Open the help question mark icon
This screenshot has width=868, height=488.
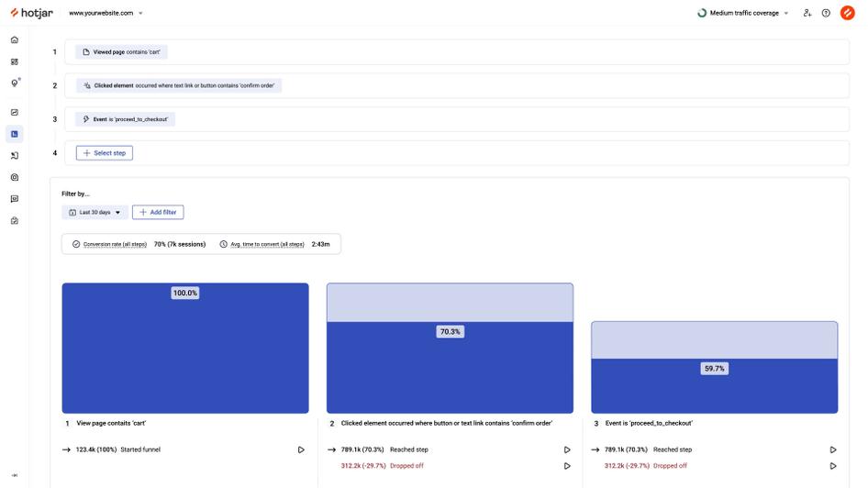(826, 13)
